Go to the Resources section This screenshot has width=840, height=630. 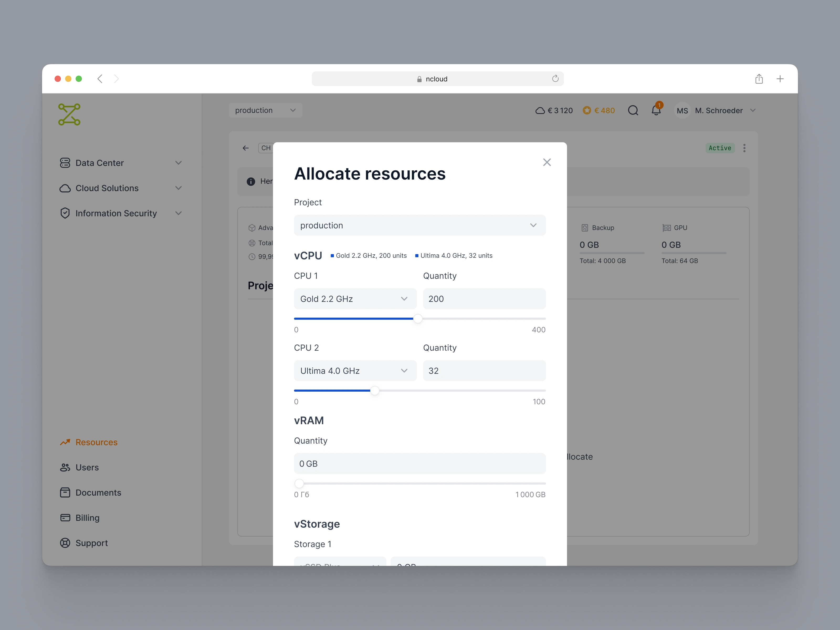tap(96, 442)
